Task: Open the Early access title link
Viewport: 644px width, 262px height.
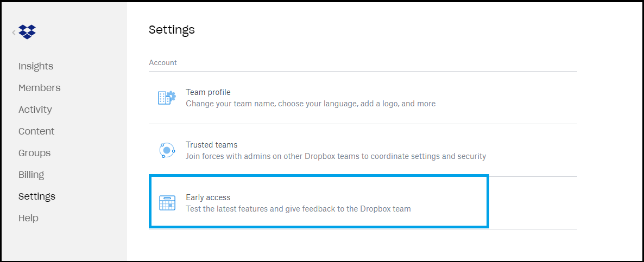Action: [x=208, y=197]
